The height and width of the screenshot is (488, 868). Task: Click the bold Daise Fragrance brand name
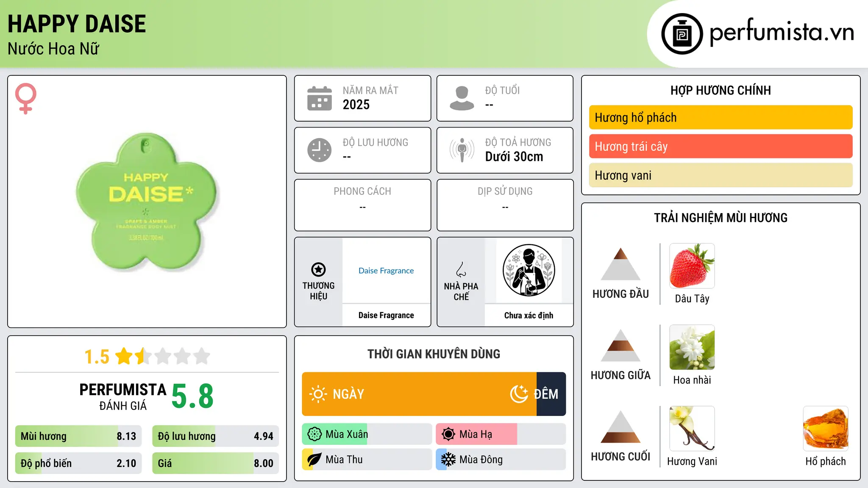(x=386, y=315)
